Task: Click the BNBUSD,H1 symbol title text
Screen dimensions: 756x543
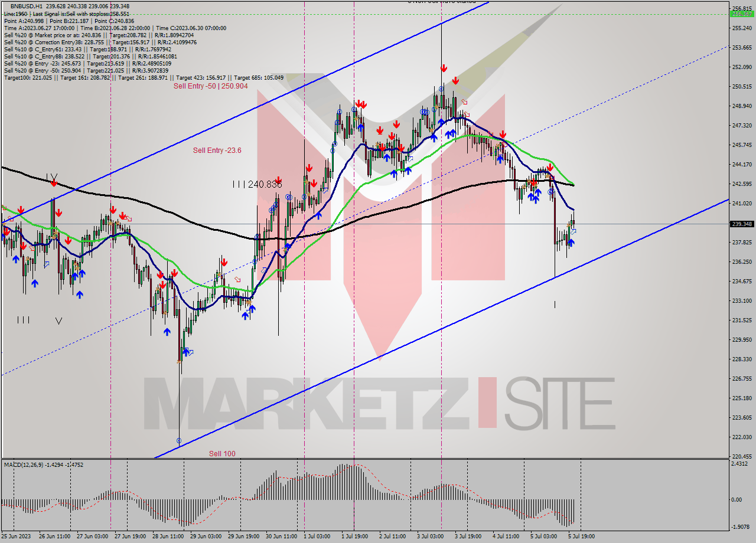Action: tap(27, 6)
